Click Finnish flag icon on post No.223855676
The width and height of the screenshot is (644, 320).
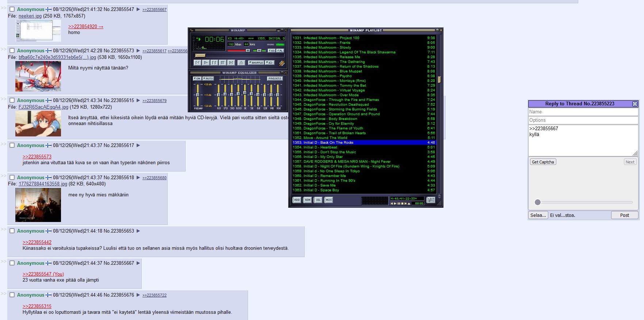[49, 295]
